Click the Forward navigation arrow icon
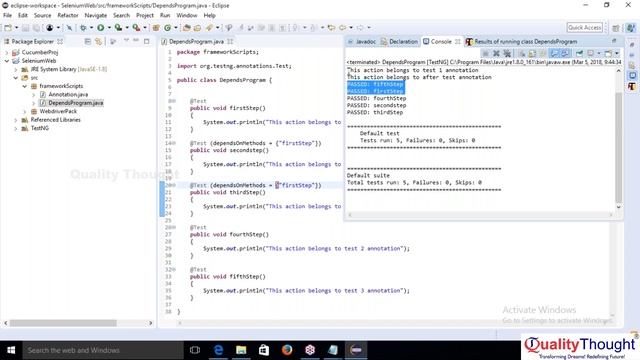The height and width of the screenshot is (360, 640). (x=360, y=28)
